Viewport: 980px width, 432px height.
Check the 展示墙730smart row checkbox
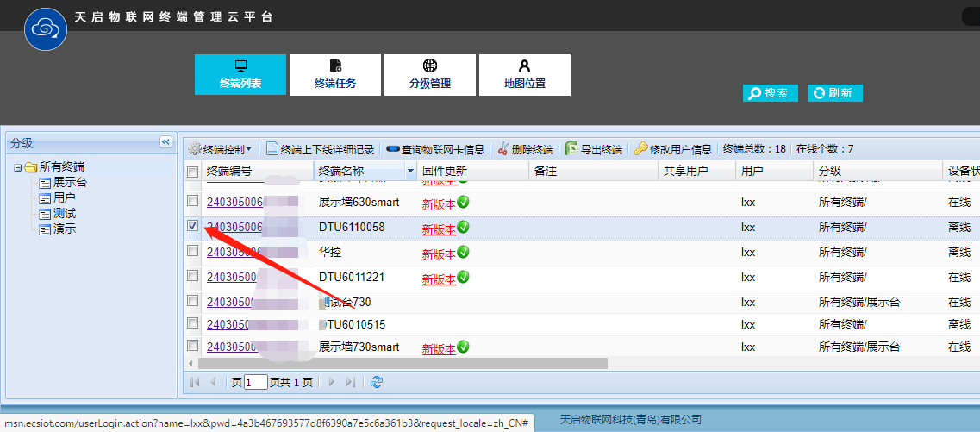click(x=193, y=345)
